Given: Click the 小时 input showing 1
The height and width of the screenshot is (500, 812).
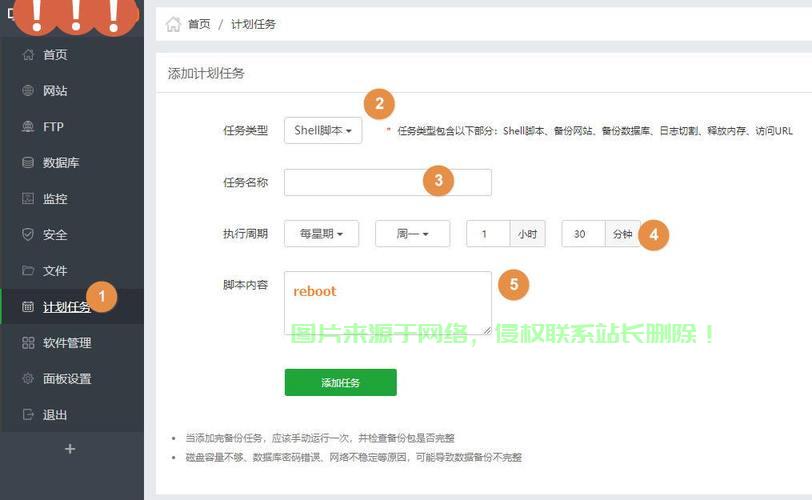Looking at the screenshot, I should click(x=488, y=234).
